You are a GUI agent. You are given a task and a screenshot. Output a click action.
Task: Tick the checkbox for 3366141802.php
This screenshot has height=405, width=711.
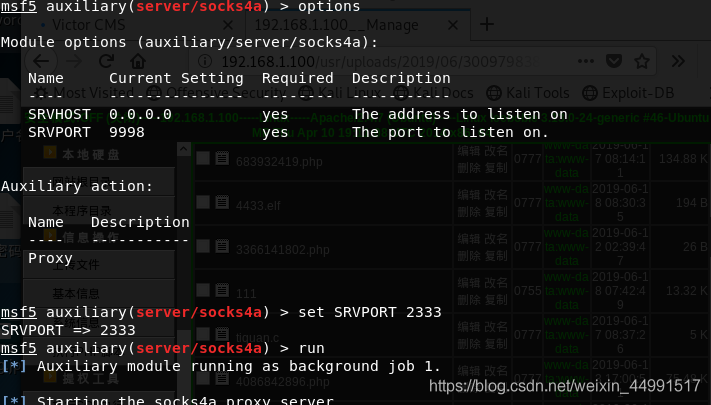(203, 246)
